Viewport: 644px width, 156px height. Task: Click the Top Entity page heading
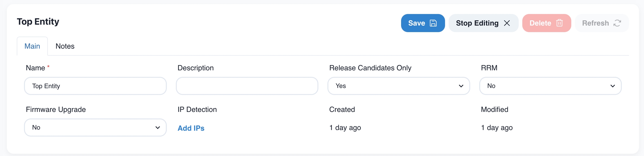[38, 21]
